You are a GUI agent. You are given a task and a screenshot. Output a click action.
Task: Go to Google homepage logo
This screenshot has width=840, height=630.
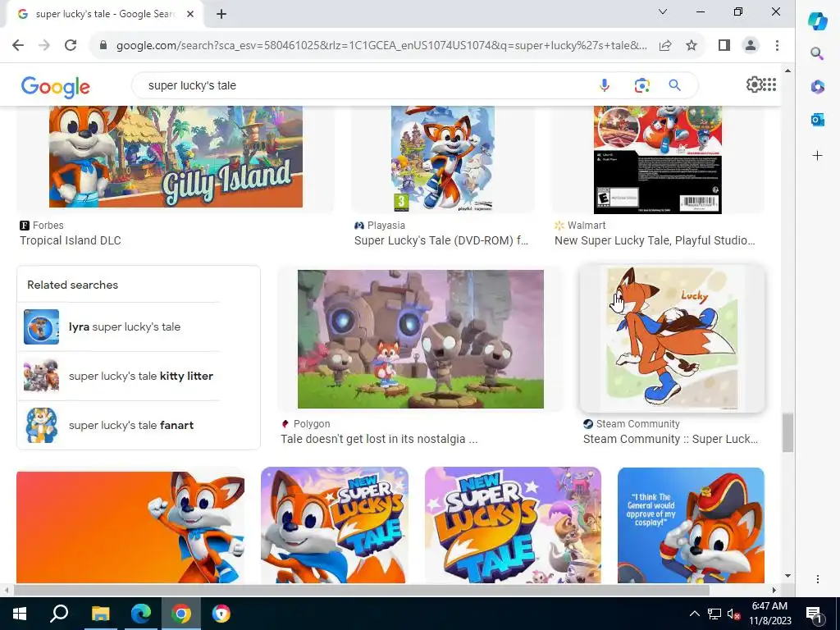click(56, 86)
